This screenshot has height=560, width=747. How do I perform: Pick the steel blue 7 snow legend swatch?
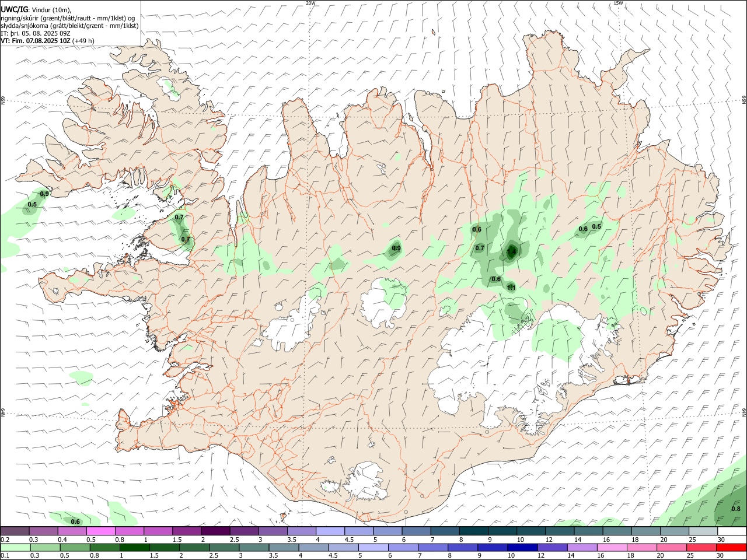click(445, 531)
